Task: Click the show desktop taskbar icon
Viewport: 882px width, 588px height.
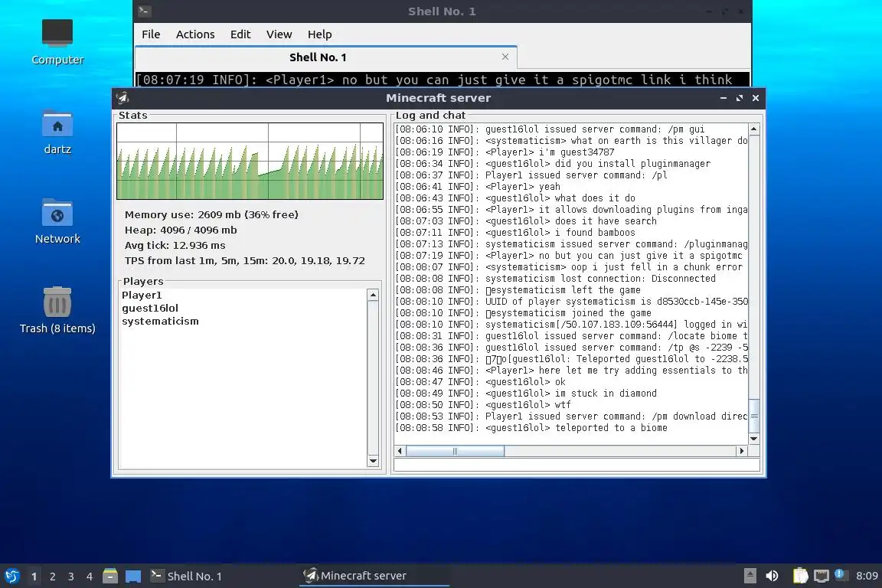Action: point(133,577)
